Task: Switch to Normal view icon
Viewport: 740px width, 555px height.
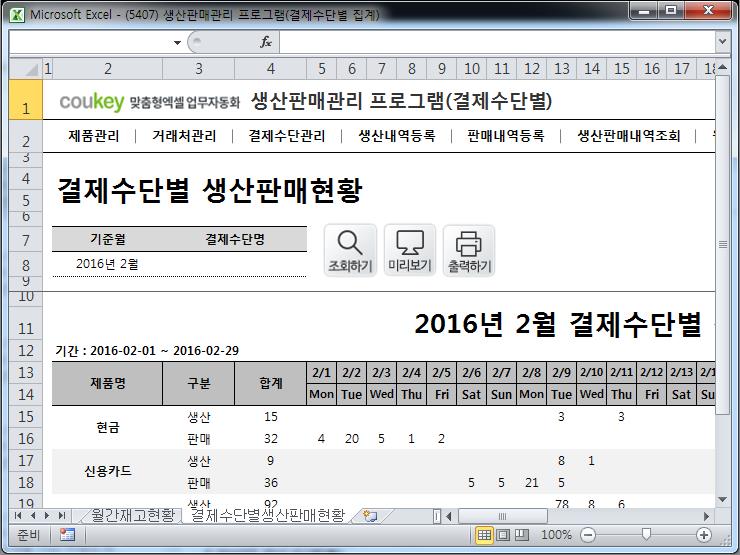Action: [x=484, y=535]
